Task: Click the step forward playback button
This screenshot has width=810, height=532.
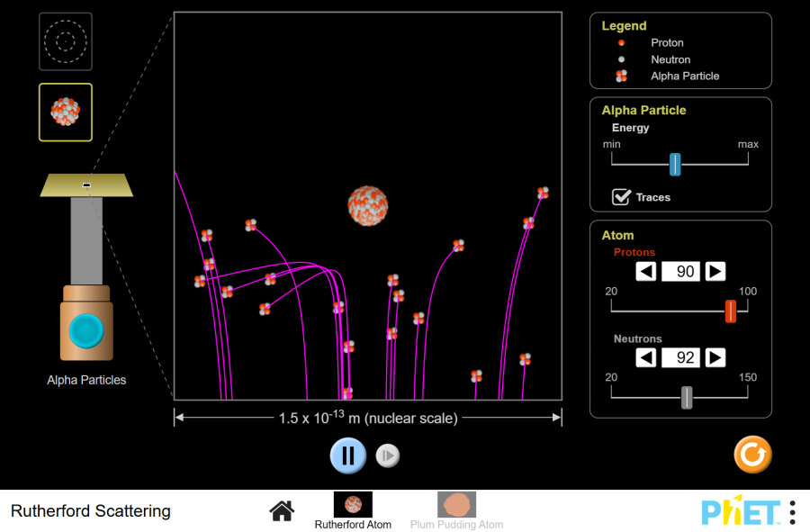Action: tap(387, 455)
